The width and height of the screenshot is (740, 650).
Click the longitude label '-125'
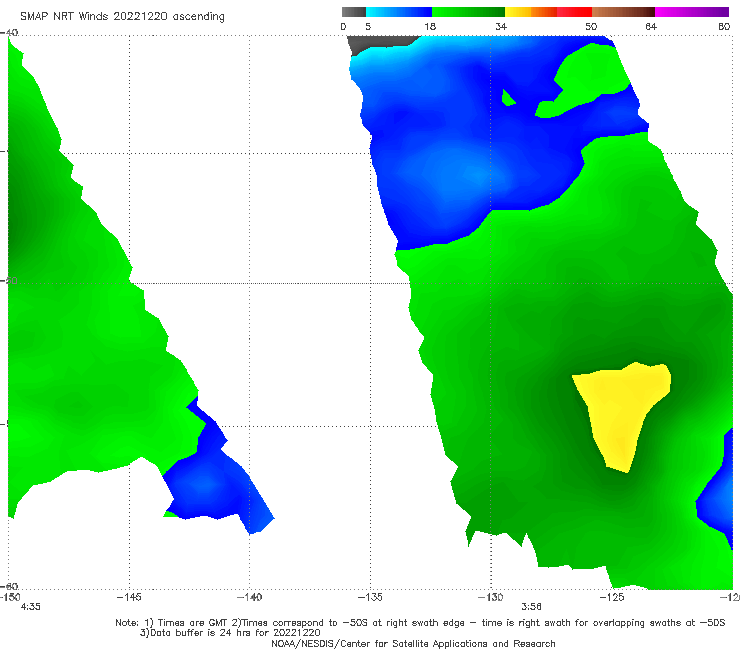click(x=612, y=597)
